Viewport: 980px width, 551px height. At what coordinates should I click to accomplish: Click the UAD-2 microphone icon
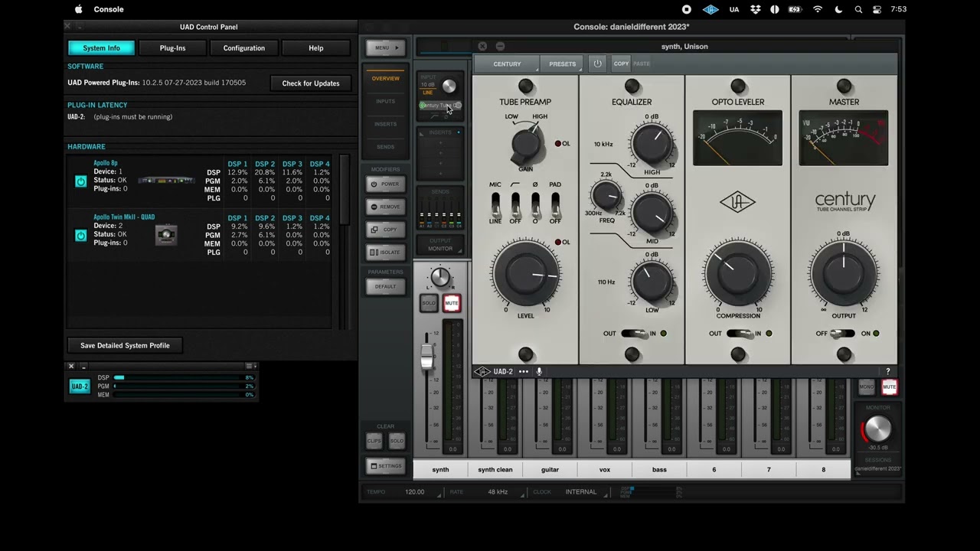tap(539, 371)
